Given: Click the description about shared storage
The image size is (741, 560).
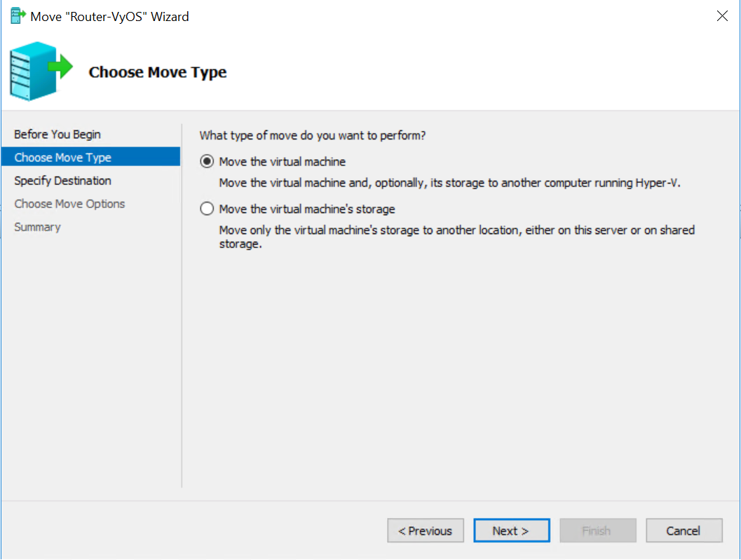Looking at the screenshot, I should coord(456,237).
